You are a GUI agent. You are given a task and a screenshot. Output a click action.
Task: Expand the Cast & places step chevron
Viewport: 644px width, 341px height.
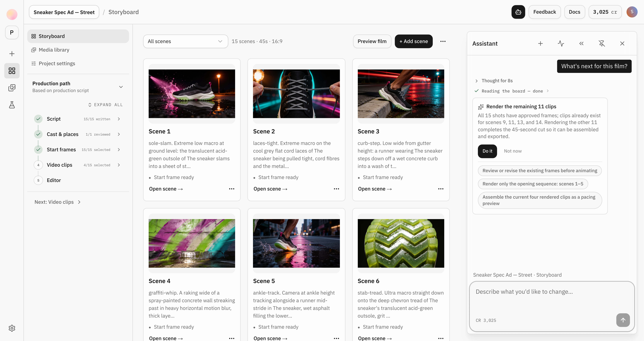pos(119,134)
